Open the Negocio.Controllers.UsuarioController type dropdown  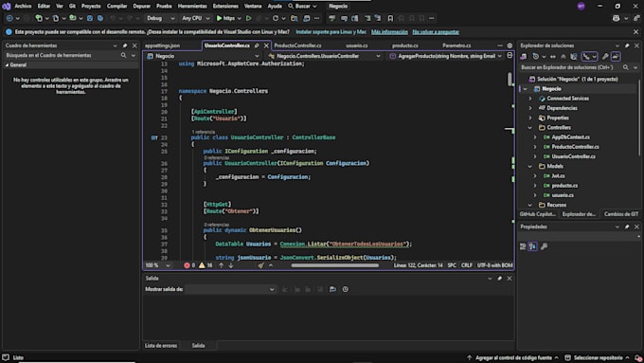point(324,56)
